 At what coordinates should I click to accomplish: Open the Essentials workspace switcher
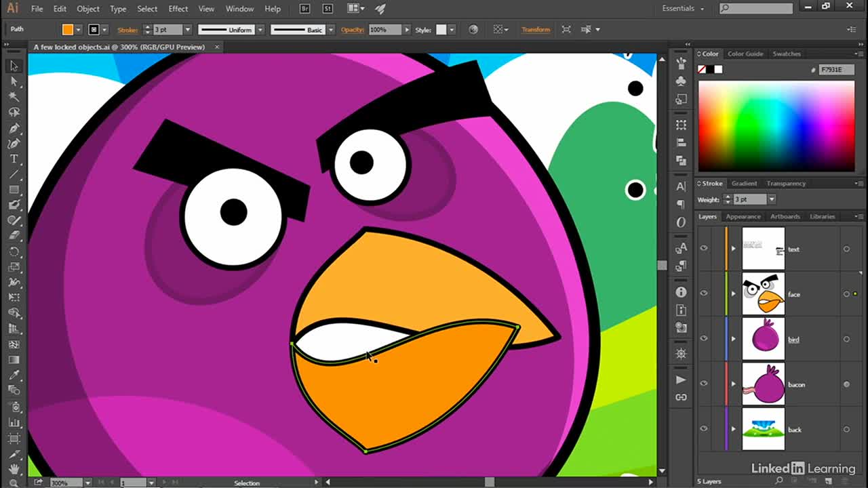click(x=684, y=9)
